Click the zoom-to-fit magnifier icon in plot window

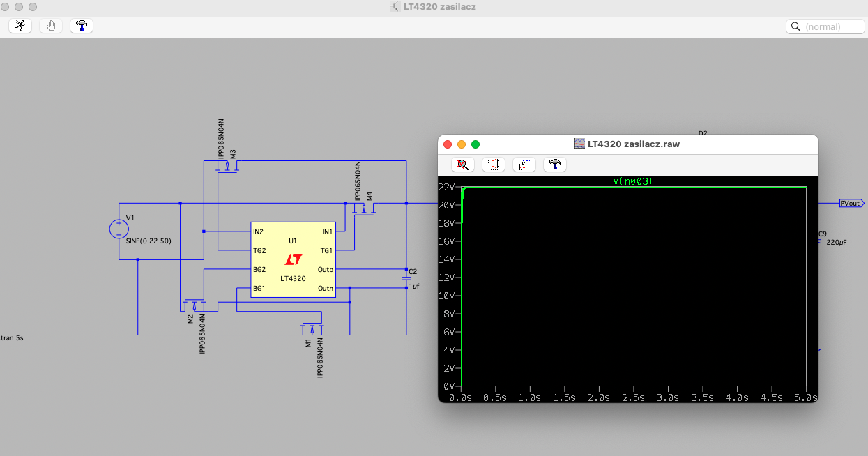coord(462,165)
